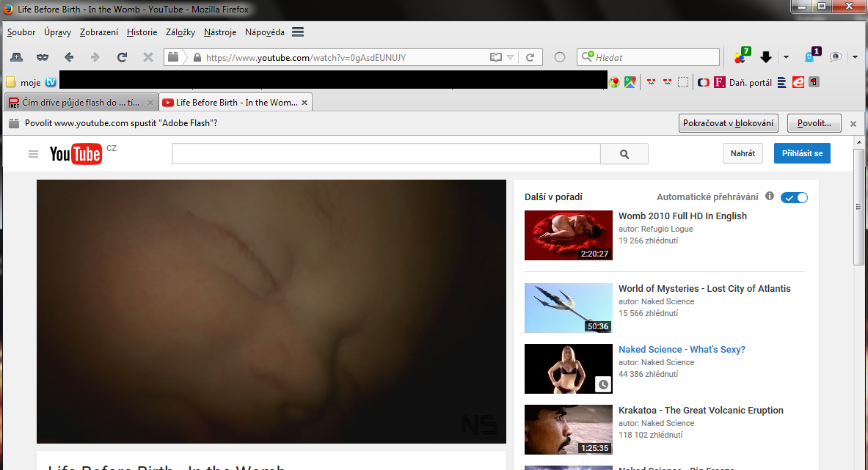The width and height of the screenshot is (868, 470).
Task: Dismiss the Adobe Flash notification bar
Action: pyautogui.click(x=853, y=124)
